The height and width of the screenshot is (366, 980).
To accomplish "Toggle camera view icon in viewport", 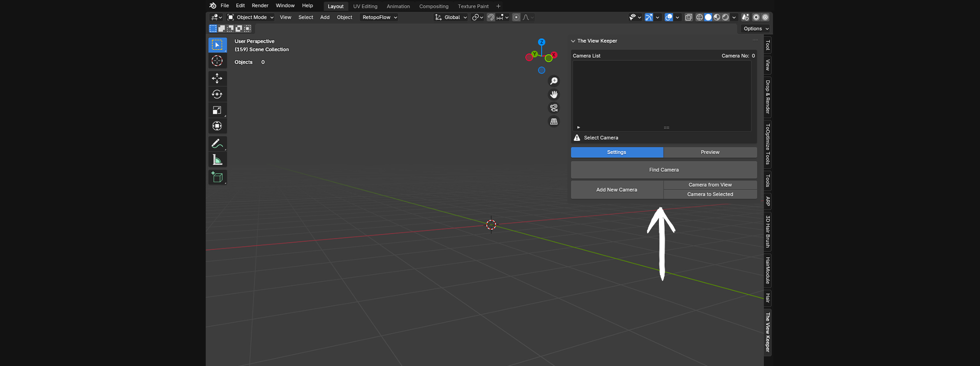I will coord(554,108).
